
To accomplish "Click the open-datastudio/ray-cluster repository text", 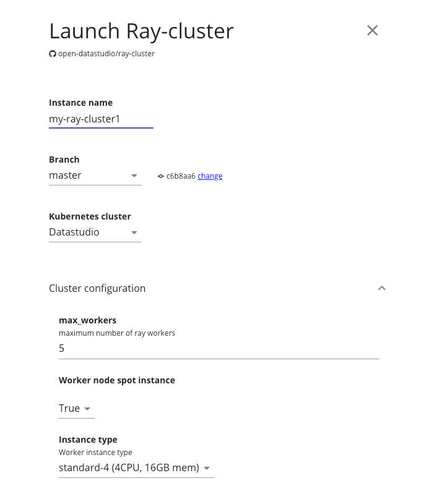I will click(x=106, y=54).
